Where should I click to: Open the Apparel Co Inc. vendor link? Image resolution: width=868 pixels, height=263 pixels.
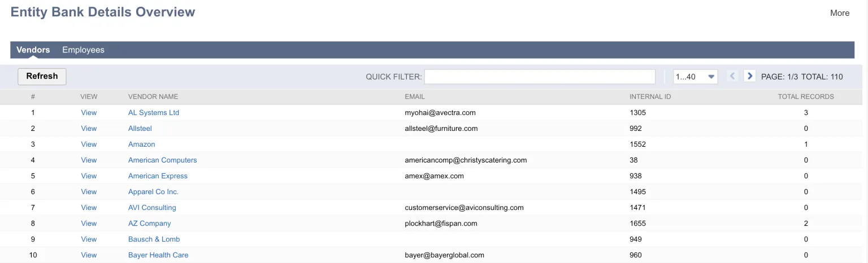click(x=153, y=192)
